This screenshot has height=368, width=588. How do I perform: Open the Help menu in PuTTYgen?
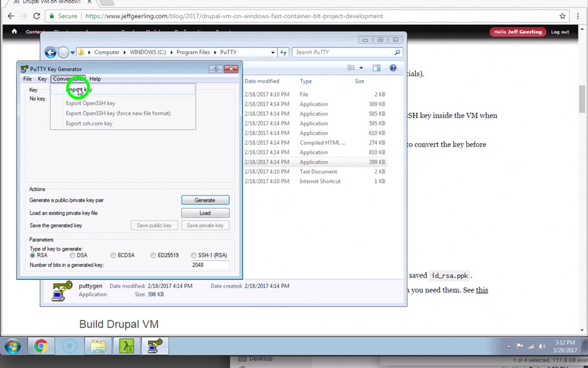click(95, 79)
